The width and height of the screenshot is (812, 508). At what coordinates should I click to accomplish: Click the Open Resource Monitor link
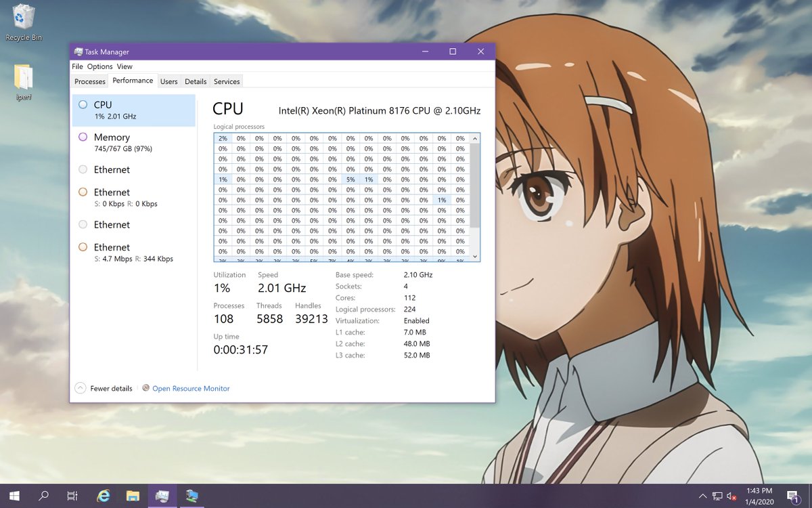click(191, 389)
